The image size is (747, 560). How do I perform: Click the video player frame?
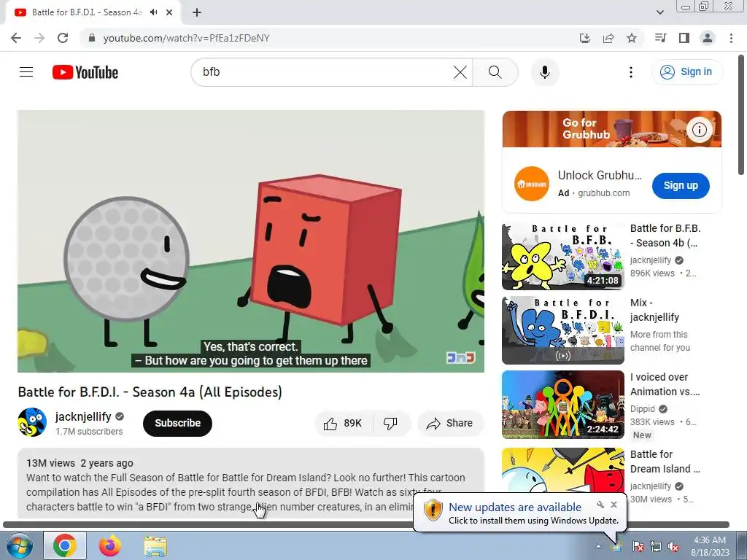251,241
